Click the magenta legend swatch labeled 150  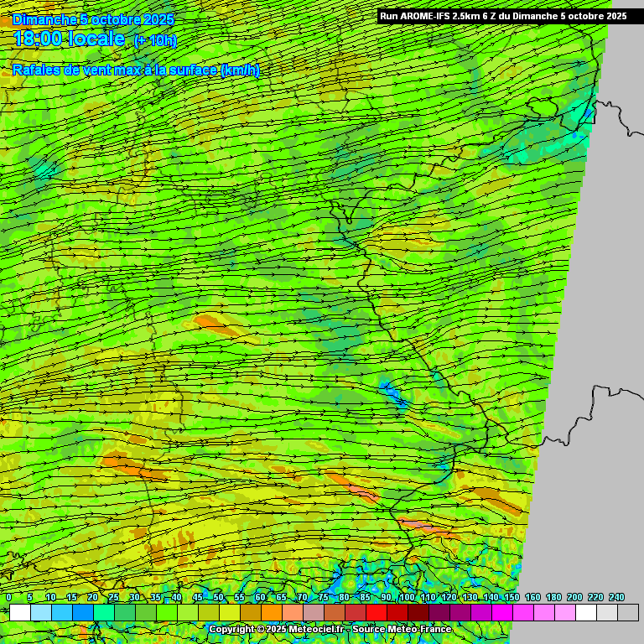point(522,613)
